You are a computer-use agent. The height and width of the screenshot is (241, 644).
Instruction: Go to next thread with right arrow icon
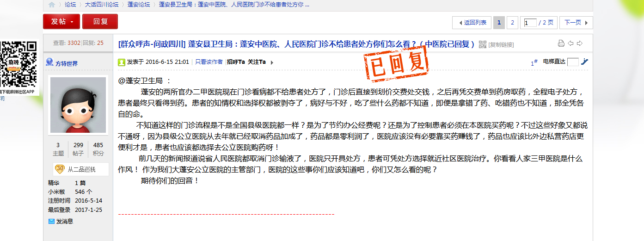pyautogui.click(x=579, y=43)
